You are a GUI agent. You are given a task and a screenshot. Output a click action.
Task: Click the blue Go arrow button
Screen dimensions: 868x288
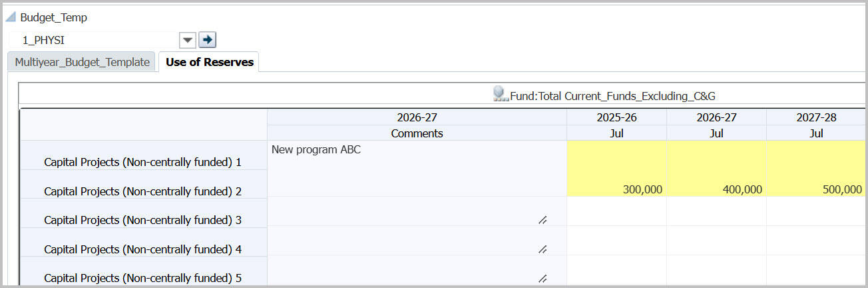tap(208, 40)
